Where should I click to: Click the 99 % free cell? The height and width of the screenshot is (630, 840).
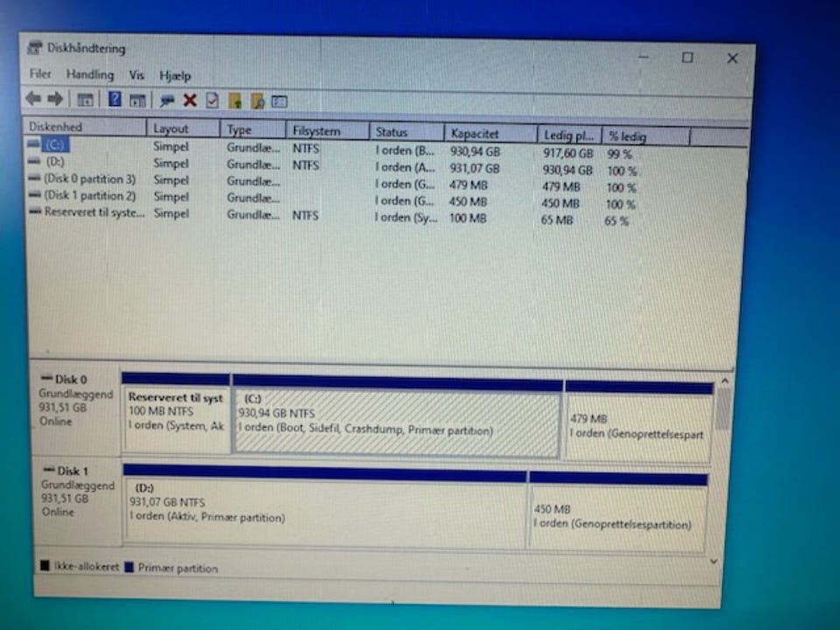[619, 155]
